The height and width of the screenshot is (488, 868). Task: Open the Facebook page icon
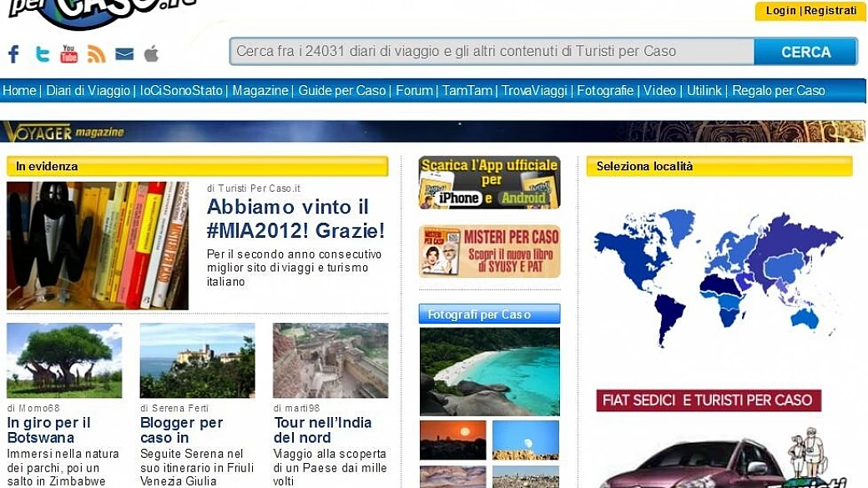pyautogui.click(x=13, y=54)
